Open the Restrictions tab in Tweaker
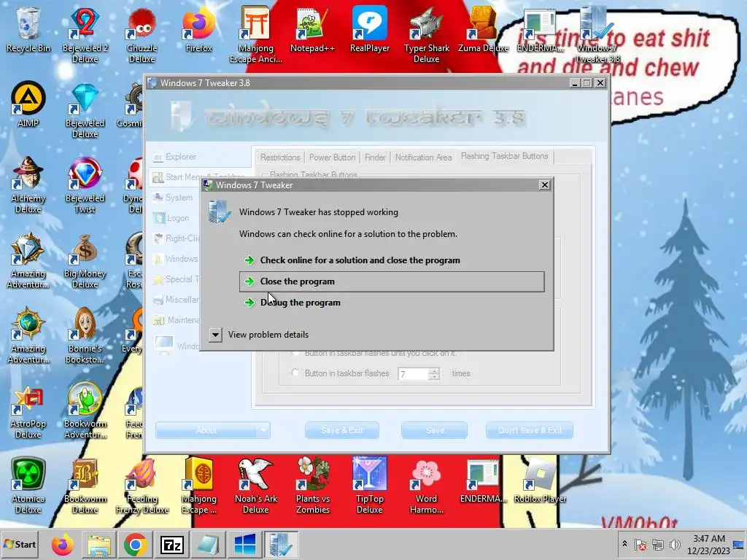747x560 pixels. tap(280, 157)
